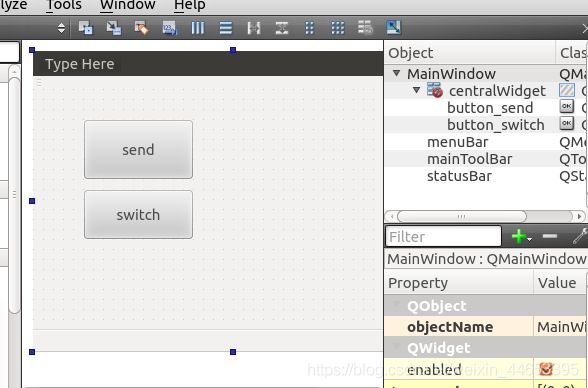Image resolution: width=588 pixels, height=388 pixels.
Task: Select statusBar in the object tree
Action: tap(459, 176)
